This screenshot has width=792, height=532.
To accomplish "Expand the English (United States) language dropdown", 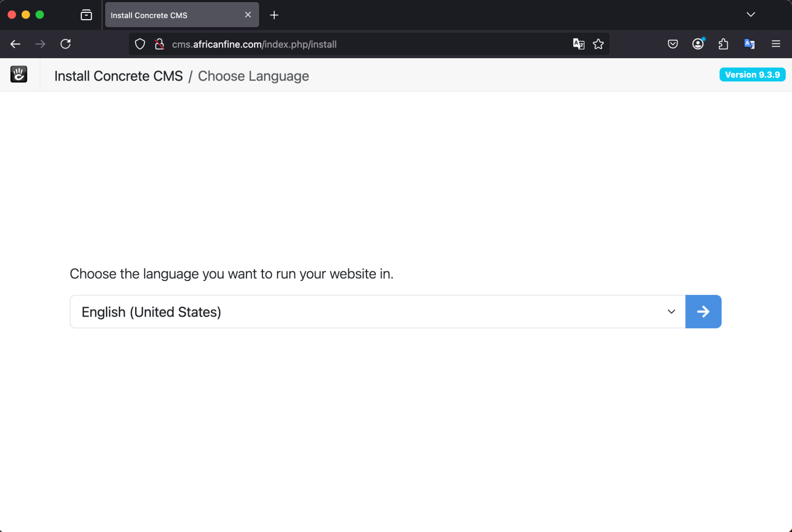I will tap(377, 312).
